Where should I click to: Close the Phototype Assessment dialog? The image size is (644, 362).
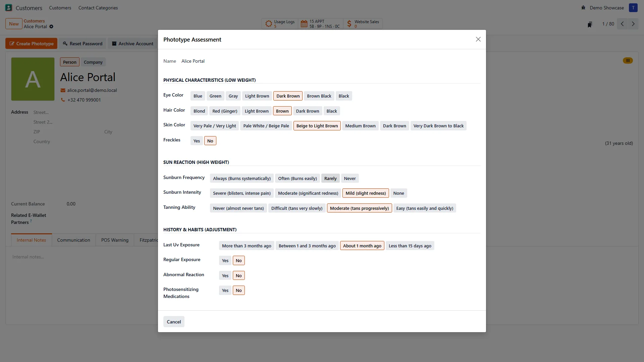pos(478,40)
